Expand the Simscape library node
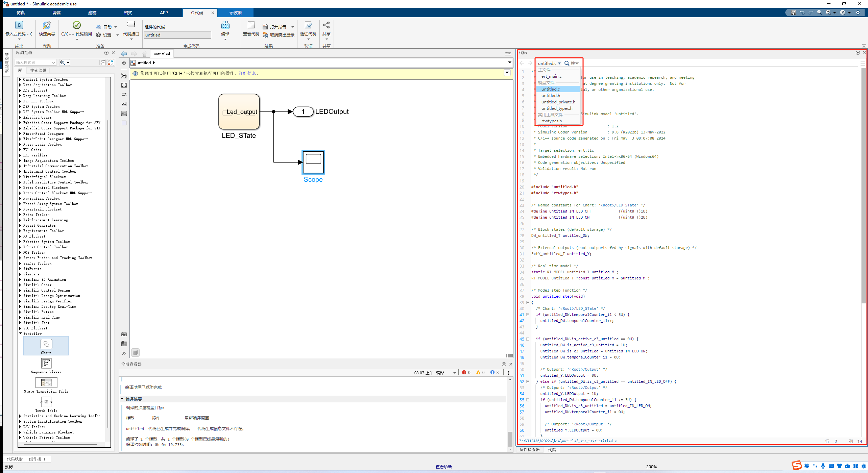This screenshot has width=868, height=473. pyautogui.click(x=20, y=274)
